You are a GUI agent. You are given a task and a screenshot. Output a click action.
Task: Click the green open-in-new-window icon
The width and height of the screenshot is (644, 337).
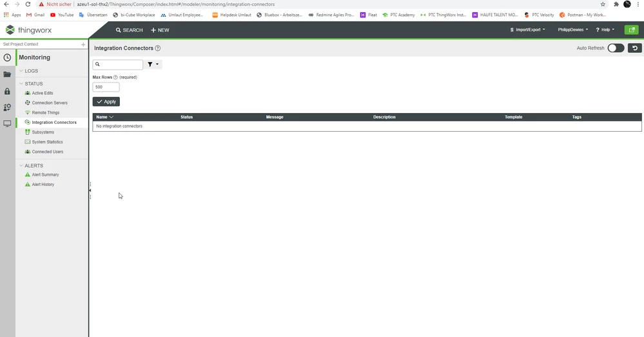(x=632, y=30)
